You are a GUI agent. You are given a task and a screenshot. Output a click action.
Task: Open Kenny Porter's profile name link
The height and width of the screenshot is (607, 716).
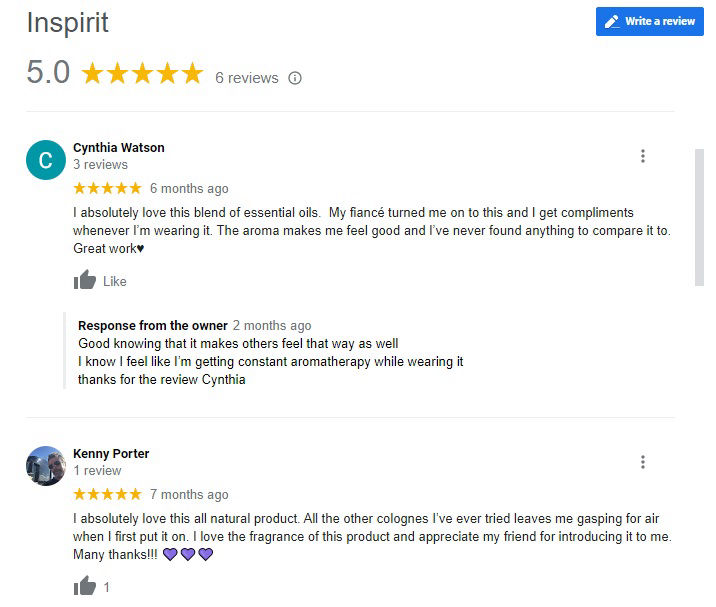coord(111,454)
